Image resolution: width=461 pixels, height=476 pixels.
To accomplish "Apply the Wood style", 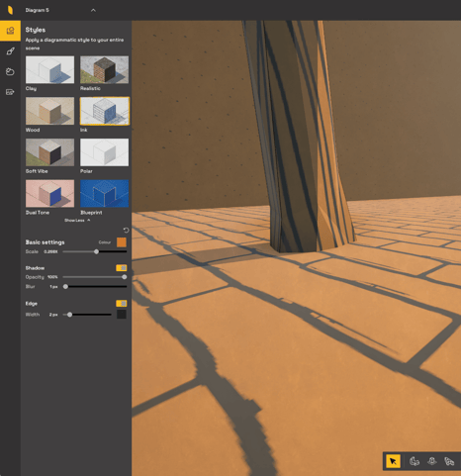I will pos(49,111).
